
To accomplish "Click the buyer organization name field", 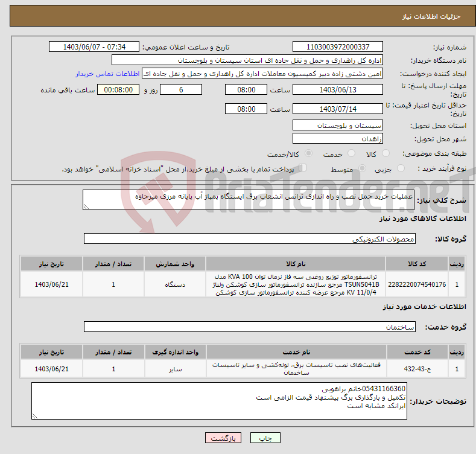I will pyautogui.click(x=247, y=60).
